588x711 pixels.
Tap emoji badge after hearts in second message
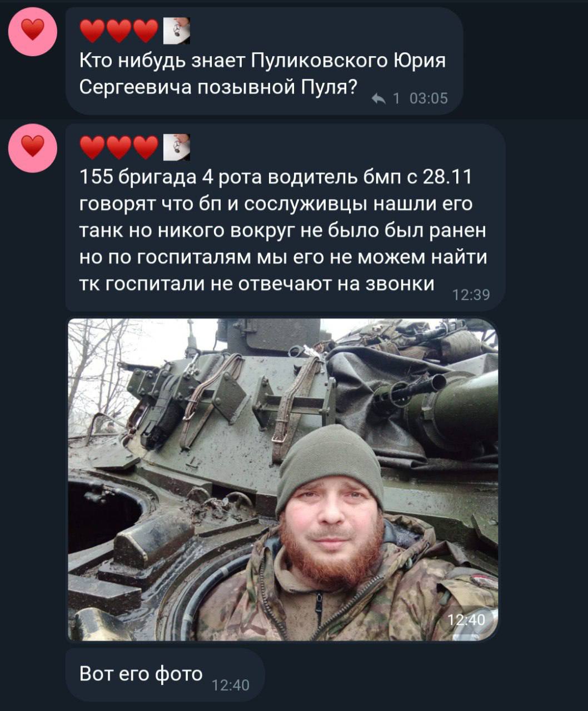[x=177, y=147]
